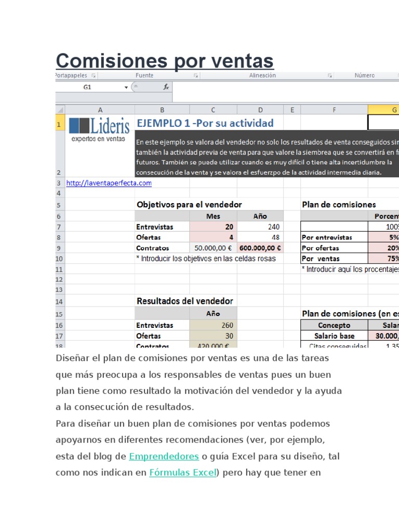Select highlighted column G header
The height and width of the screenshot is (532, 399).
[x=383, y=110]
